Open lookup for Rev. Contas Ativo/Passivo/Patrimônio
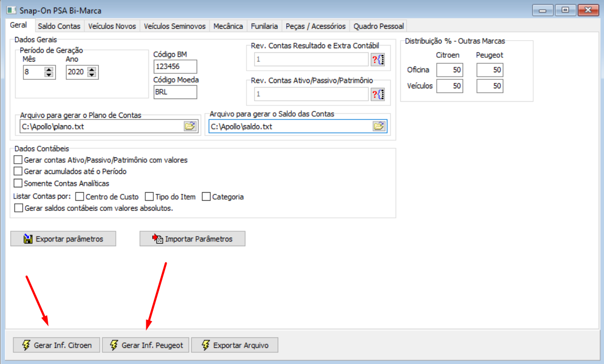Viewport: 604px width, 364px height. tap(377, 94)
